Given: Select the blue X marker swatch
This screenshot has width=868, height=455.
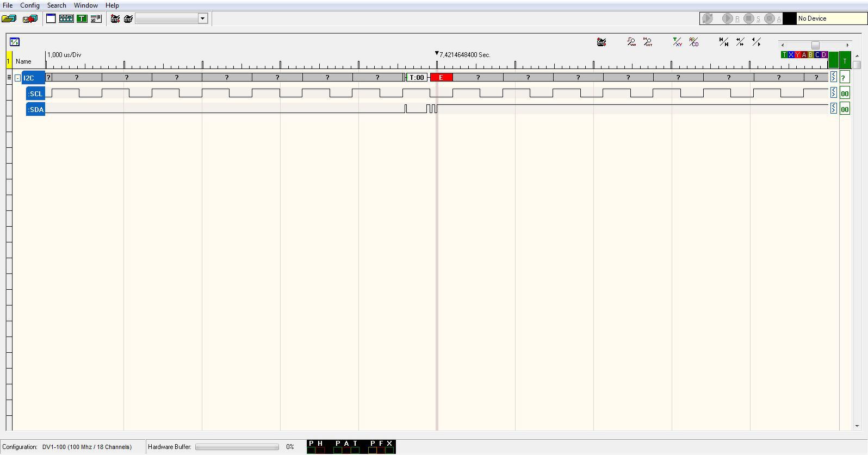Looking at the screenshot, I should pyautogui.click(x=791, y=55).
